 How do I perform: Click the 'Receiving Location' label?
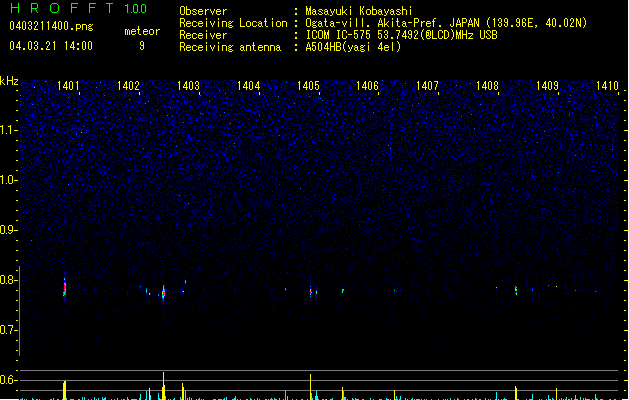[x=233, y=23]
